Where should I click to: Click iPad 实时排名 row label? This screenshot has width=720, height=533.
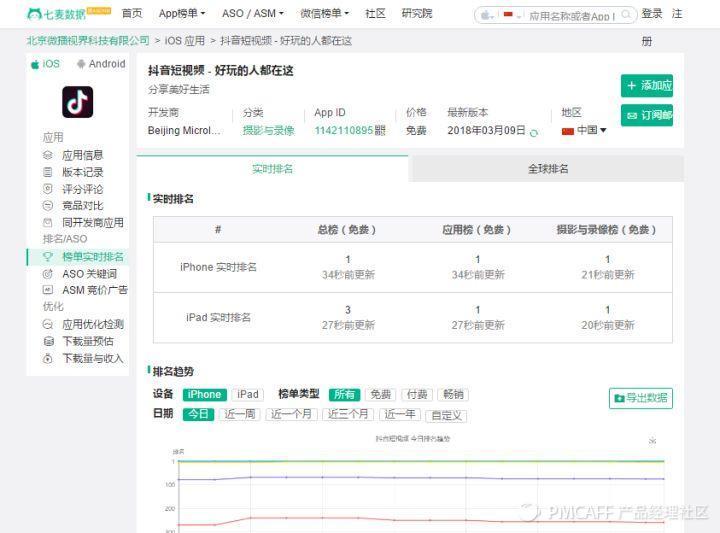coord(218,317)
